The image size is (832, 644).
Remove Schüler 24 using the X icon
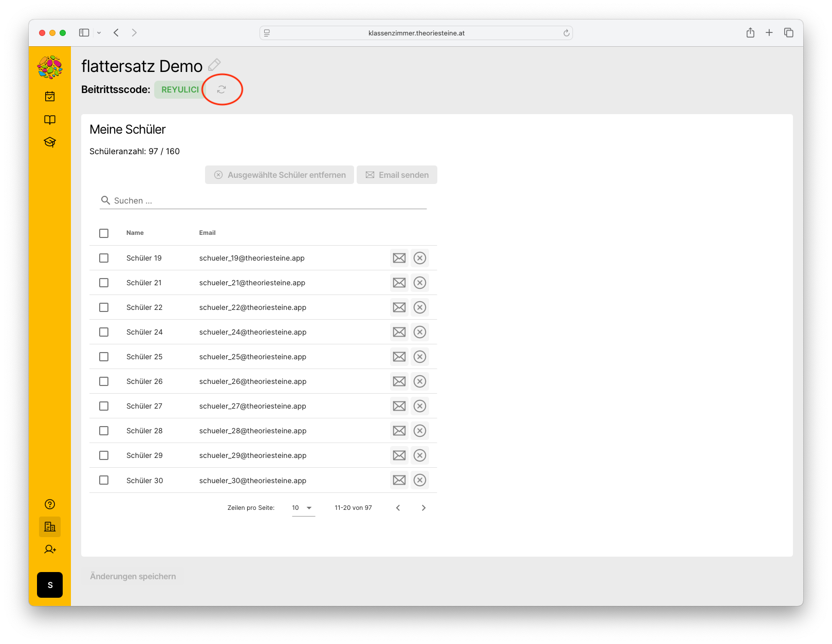pos(420,332)
